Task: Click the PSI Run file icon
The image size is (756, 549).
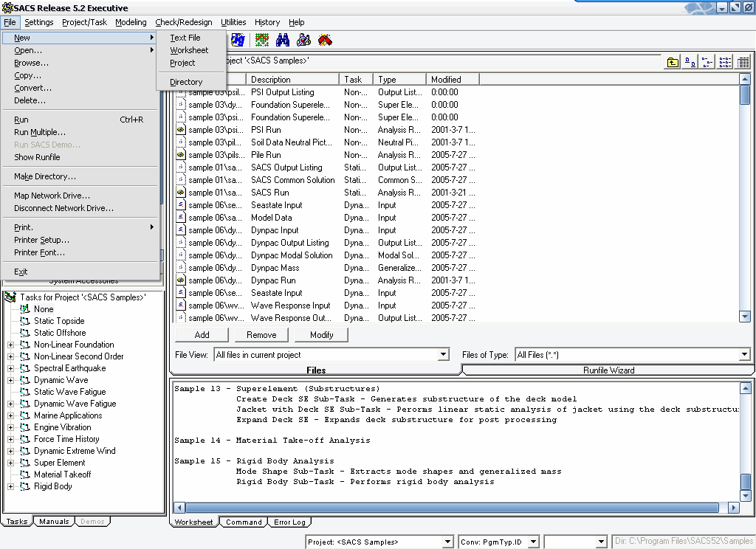Action: (181, 130)
